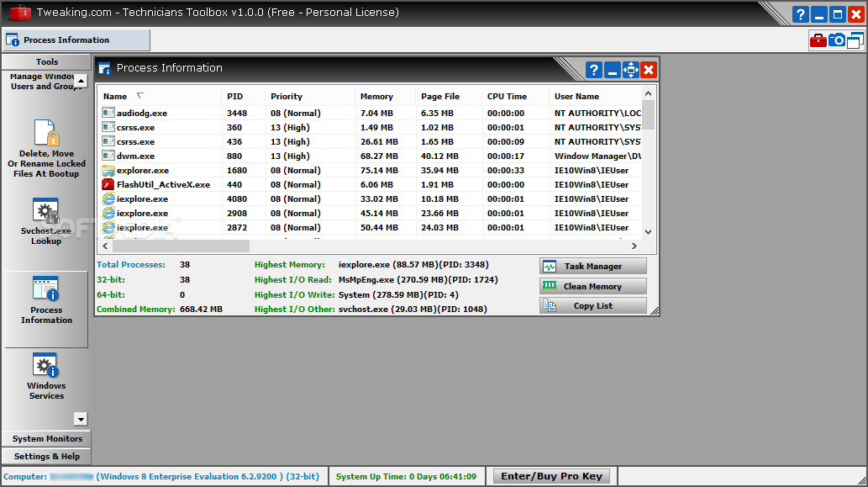The height and width of the screenshot is (487, 868).
Task: Open Delete, Move Or Rename Locked Files tool
Action: (46, 149)
